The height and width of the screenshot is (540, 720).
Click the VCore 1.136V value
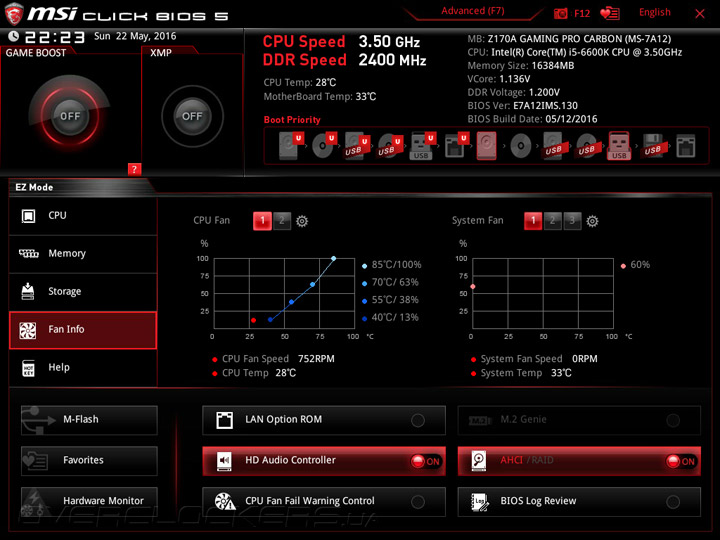pyautogui.click(x=515, y=79)
